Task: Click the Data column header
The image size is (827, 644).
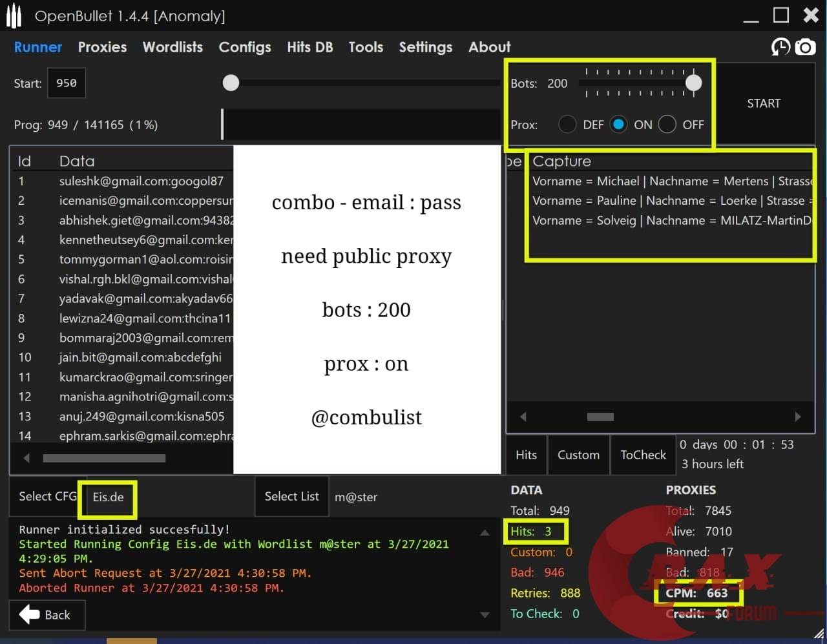Action: tap(77, 161)
